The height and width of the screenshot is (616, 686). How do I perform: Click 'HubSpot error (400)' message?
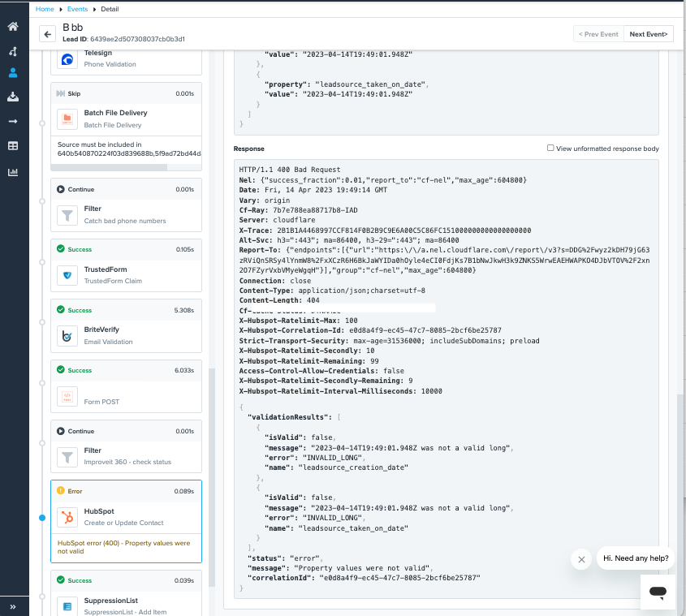point(124,547)
